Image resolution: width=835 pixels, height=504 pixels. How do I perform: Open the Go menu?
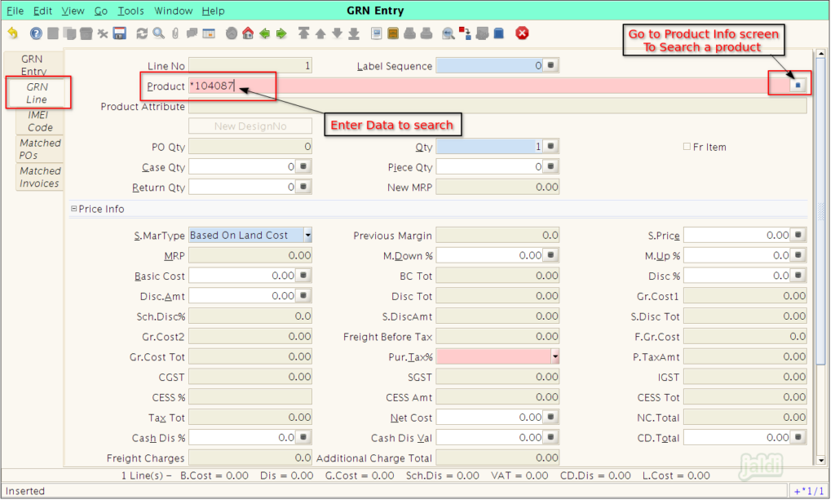pyautogui.click(x=101, y=11)
